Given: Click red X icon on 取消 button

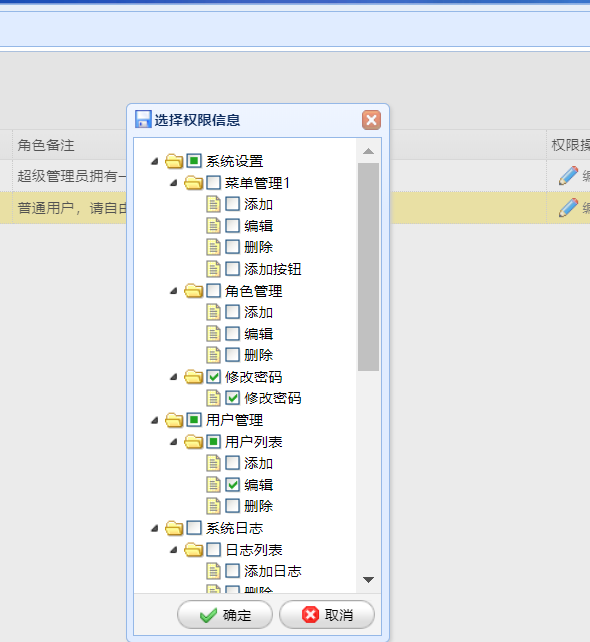Looking at the screenshot, I should pos(310,615).
